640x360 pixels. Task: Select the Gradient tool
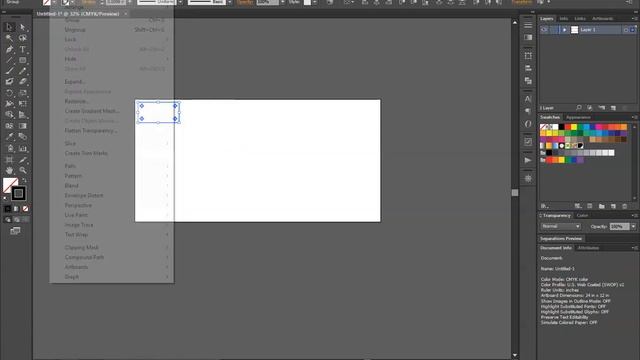click(x=22, y=126)
